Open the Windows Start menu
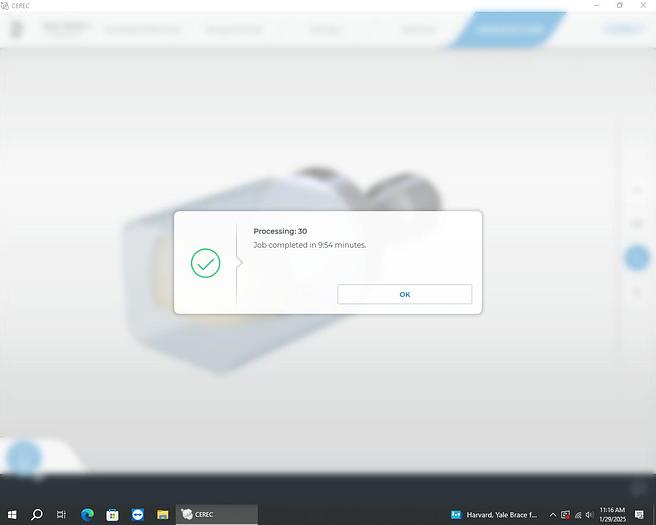The width and height of the screenshot is (656, 525). [11, 514]
